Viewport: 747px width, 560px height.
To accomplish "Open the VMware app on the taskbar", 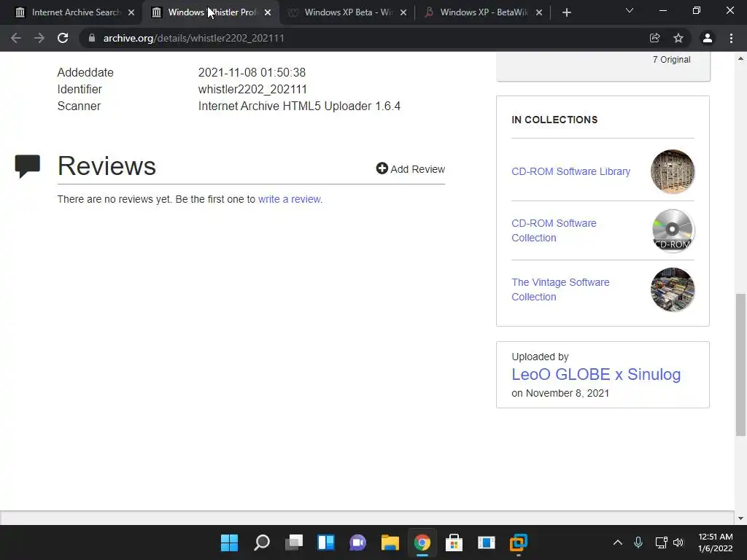I will [x=519, y=542].
